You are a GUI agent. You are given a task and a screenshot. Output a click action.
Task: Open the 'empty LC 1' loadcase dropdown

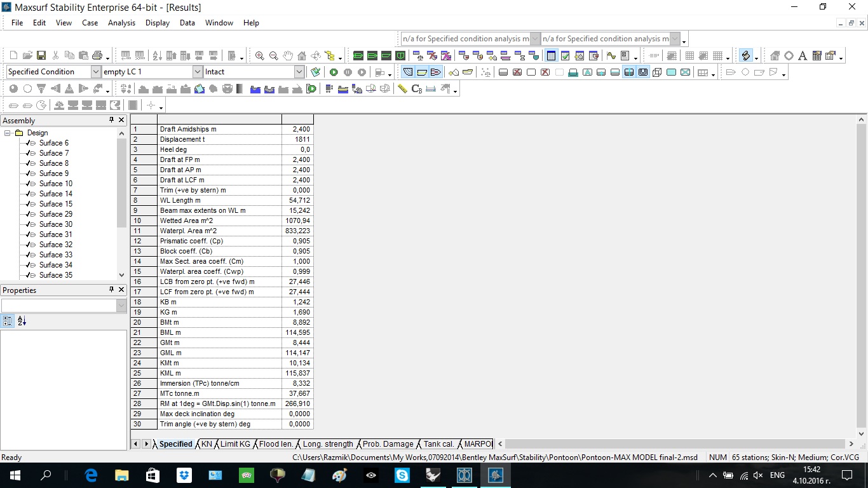[198, 72]
